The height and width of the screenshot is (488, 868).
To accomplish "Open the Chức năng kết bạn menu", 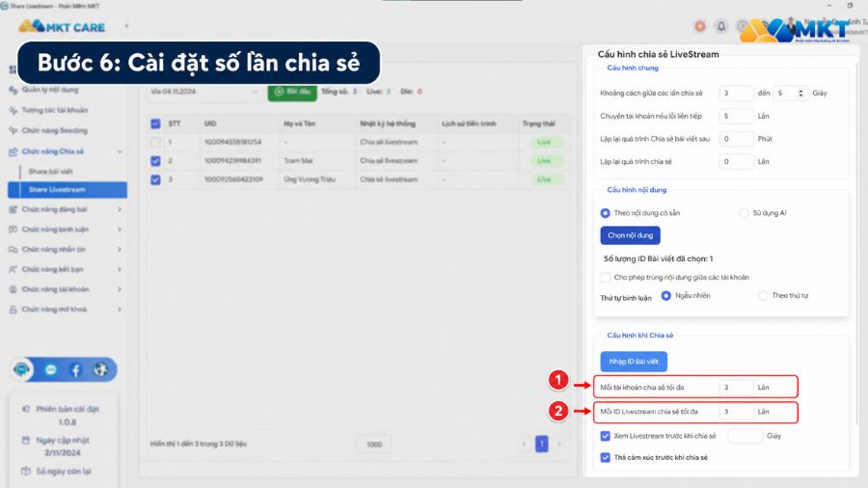I will [x=53, y=269].
